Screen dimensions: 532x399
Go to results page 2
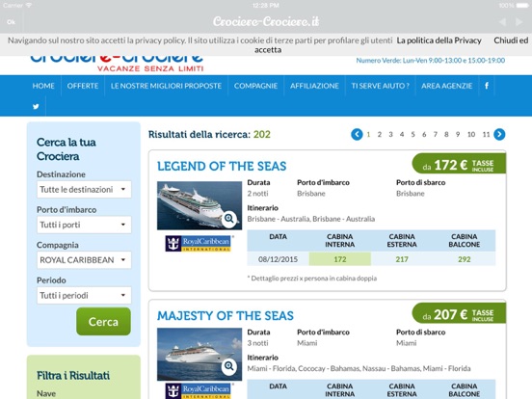click(x=380, y=134)
